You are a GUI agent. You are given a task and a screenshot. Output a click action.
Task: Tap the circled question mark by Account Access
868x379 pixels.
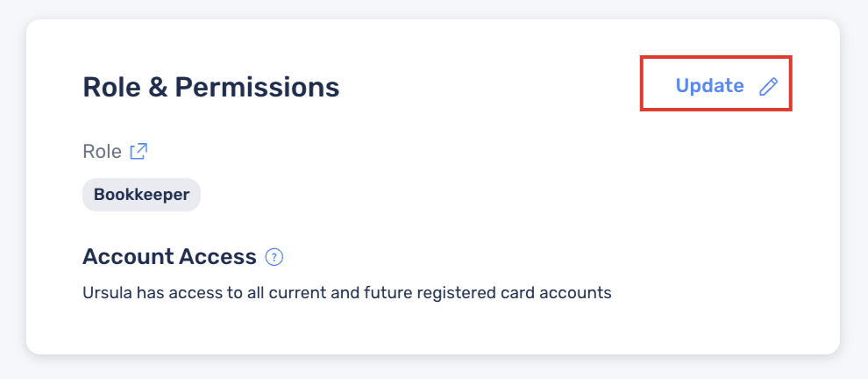pyautogui.click(x=274, y=257)
